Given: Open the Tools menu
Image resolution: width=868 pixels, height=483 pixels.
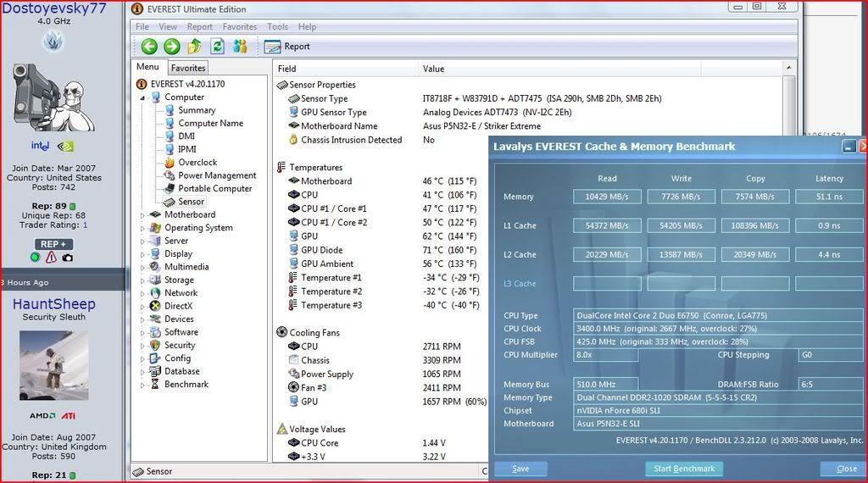Looking at the screenshot, I should (x=277, y=26).
